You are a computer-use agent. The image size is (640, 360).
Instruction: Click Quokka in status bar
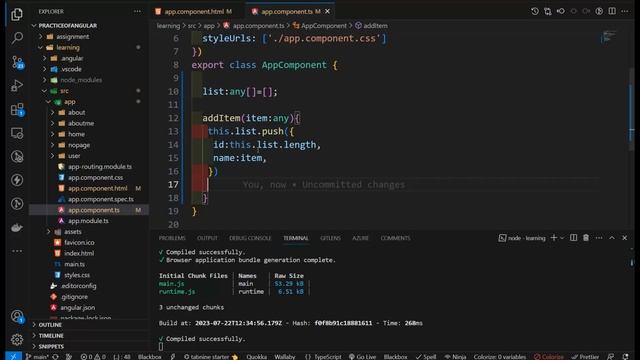coord(256,357)
